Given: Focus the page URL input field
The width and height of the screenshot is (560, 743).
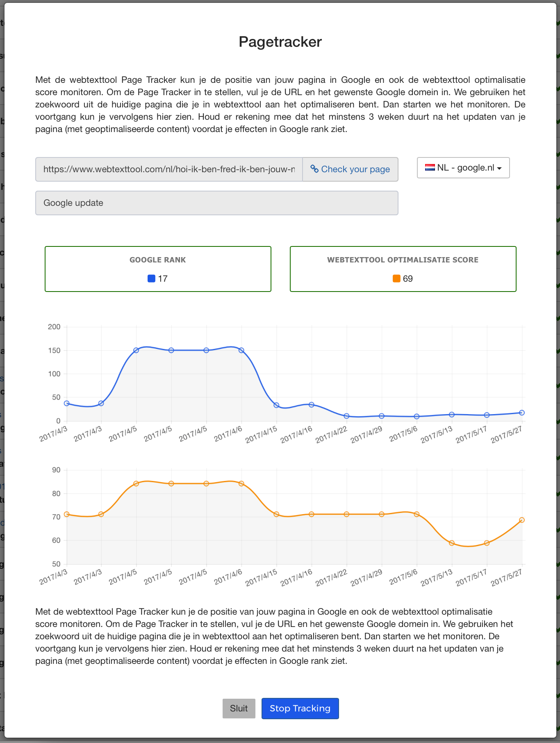Looking at the screenshot, I should 169,169.
